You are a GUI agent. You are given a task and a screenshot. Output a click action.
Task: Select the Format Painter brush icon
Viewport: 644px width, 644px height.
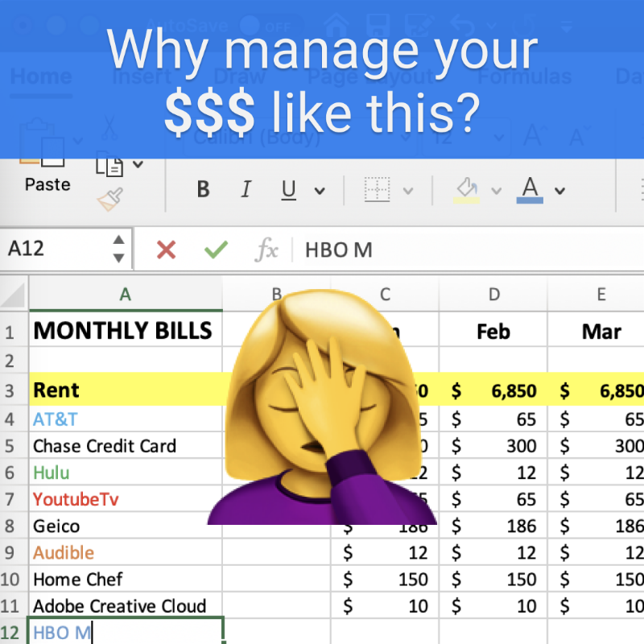click(110, 199)
